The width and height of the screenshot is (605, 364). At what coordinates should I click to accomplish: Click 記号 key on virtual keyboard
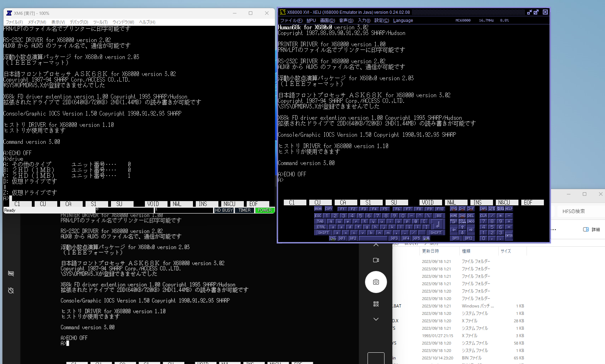point(492,209)
